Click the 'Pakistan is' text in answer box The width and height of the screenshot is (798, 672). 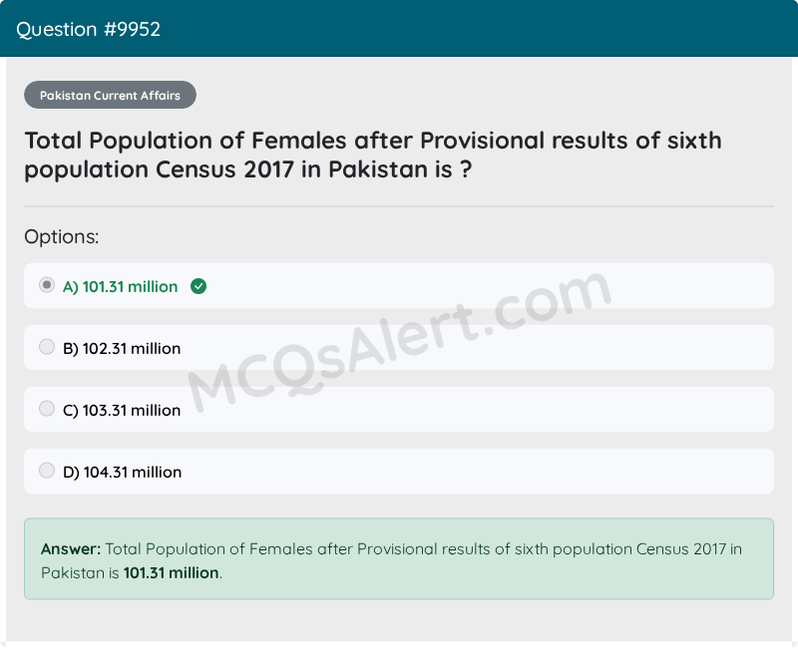pyautogui.click(x=80, y=573)
